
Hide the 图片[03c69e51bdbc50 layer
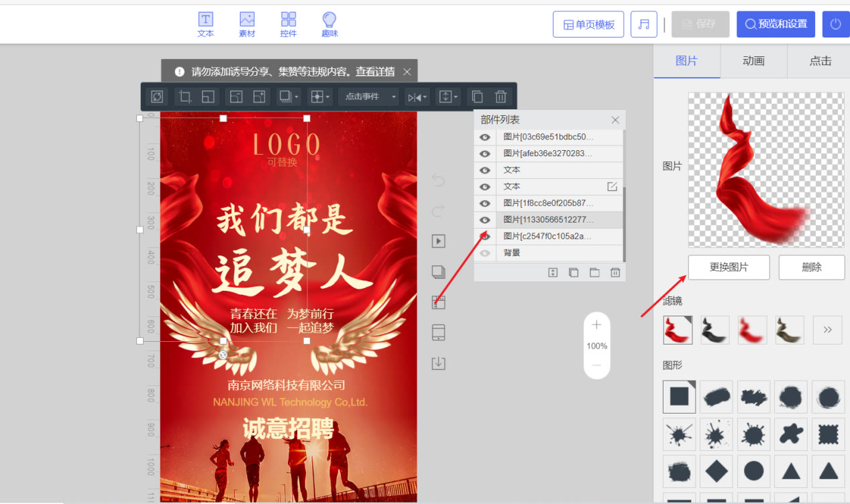click(x=484, y=137)
